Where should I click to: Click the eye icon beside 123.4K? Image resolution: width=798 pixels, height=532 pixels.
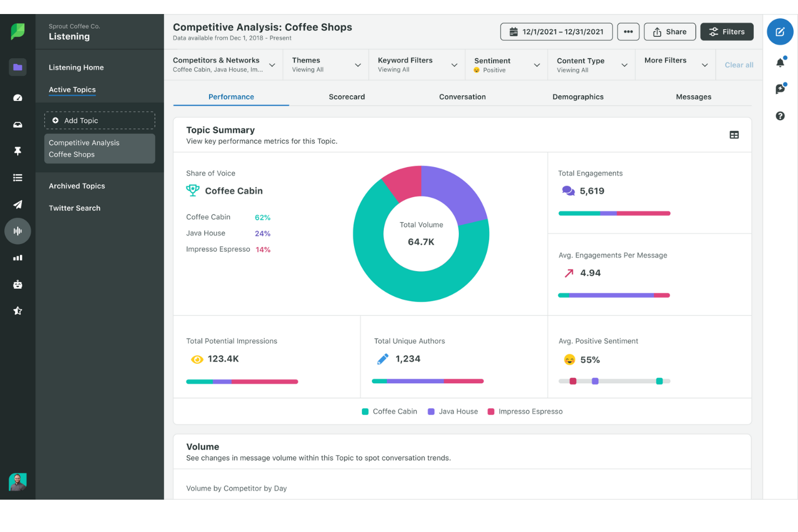tap(197, 359)
